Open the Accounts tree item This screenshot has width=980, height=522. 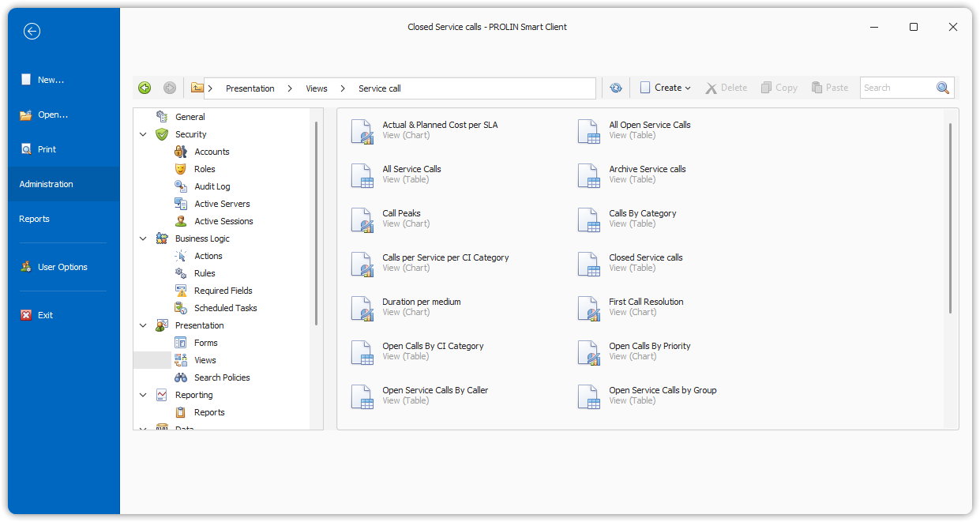(212, 152)
